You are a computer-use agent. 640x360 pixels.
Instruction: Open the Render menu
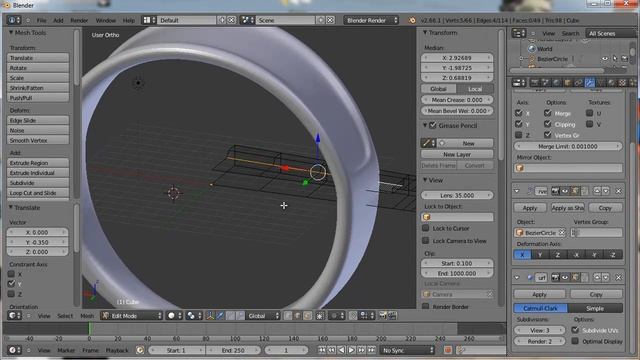[79, 20]
